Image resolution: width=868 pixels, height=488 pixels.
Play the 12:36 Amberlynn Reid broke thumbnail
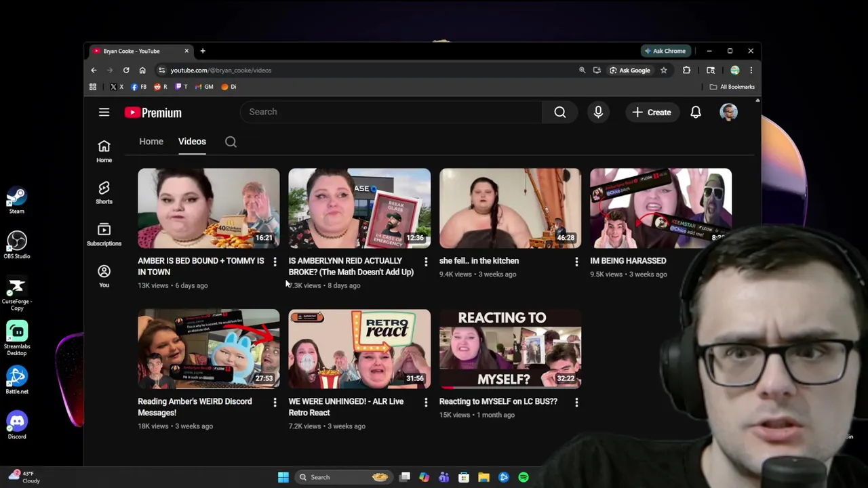[359, 208]
